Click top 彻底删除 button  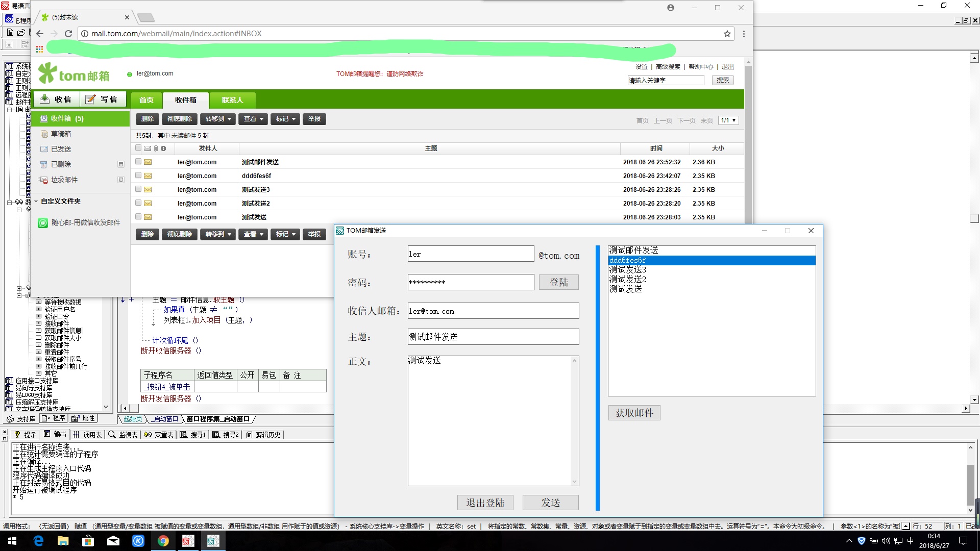(x=180, y=119)
